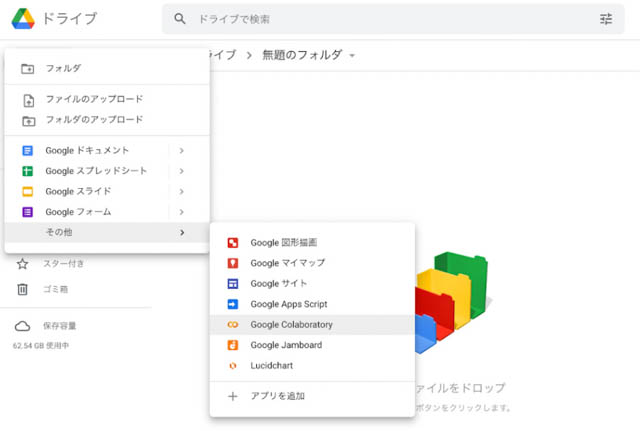Expand Google スプレッドシート submenu arrow
Viewport: 640px width, 431px height.
182,171
